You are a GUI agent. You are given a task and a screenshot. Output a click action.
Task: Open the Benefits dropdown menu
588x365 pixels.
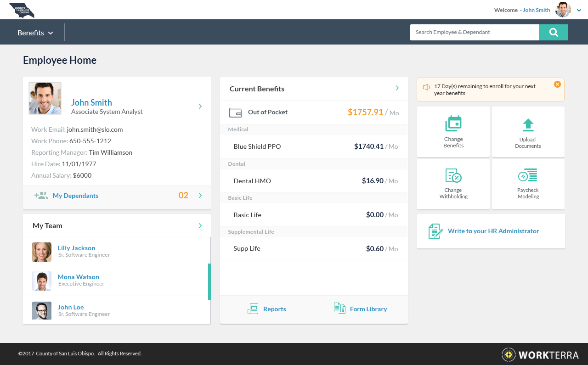pyautogui.click(x=35, y=33)
